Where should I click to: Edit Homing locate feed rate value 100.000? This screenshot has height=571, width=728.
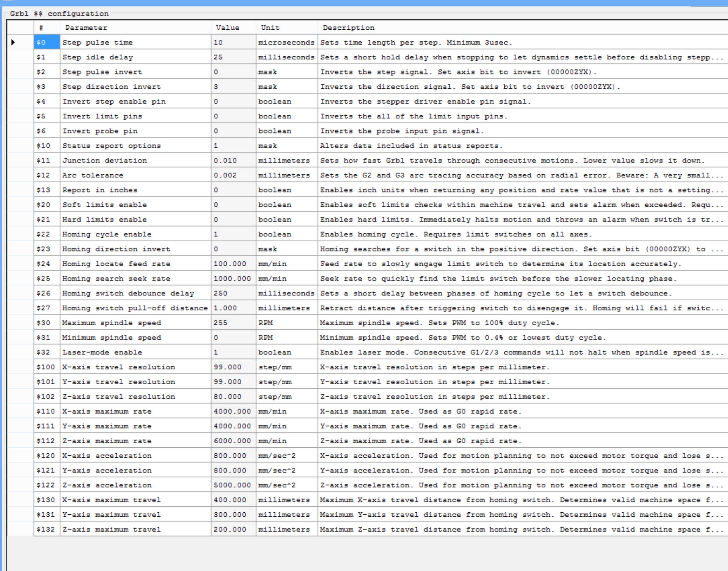click(233, 264)
